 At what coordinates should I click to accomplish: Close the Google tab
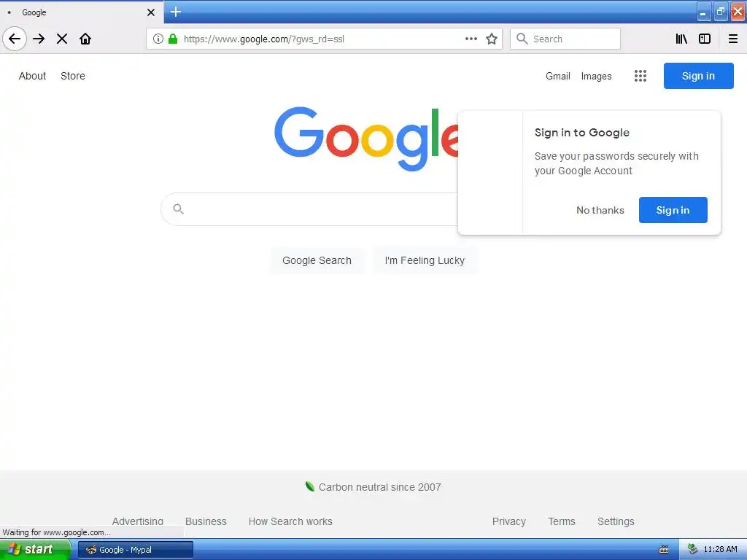151,12
